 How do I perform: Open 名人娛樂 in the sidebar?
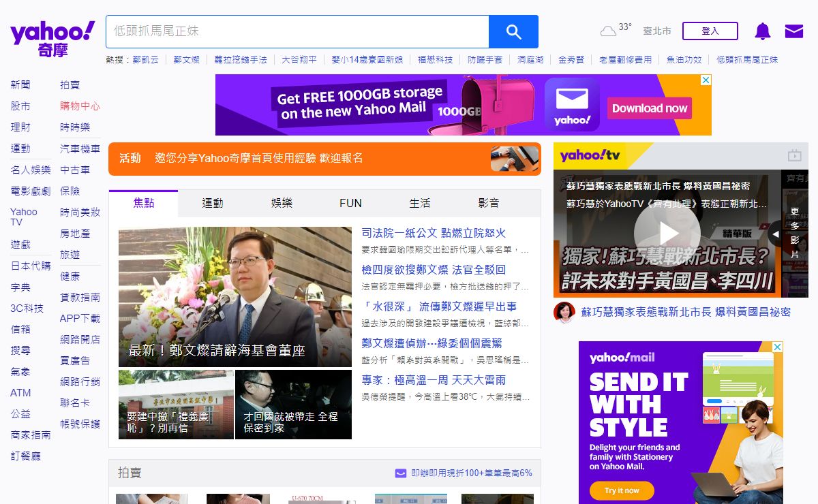(31, 170)
